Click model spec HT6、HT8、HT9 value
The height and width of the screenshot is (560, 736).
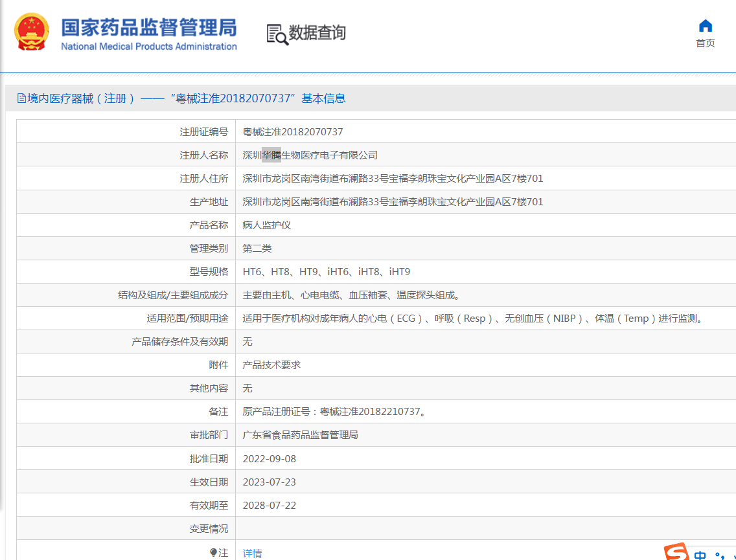pos(327,271)
